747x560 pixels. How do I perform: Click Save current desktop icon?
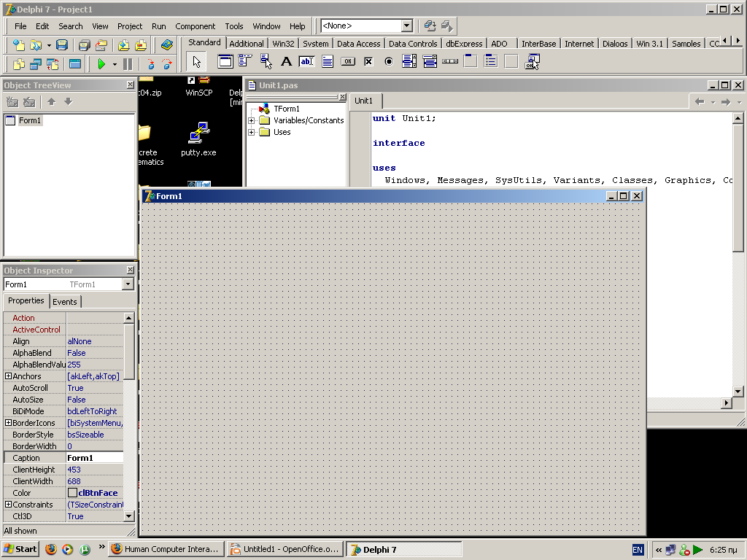(x=430, y=26)
